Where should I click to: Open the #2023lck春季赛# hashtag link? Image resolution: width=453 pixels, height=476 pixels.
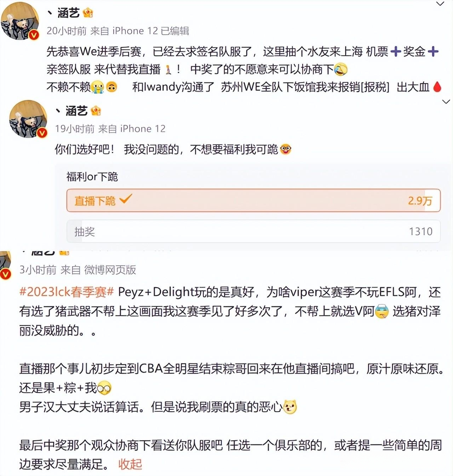[x=67, y=292]
